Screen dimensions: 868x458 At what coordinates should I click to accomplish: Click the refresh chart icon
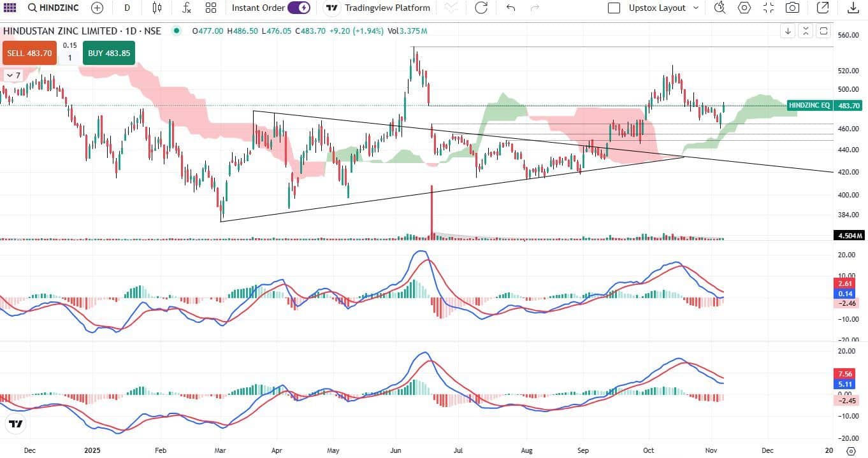[481, 8]
